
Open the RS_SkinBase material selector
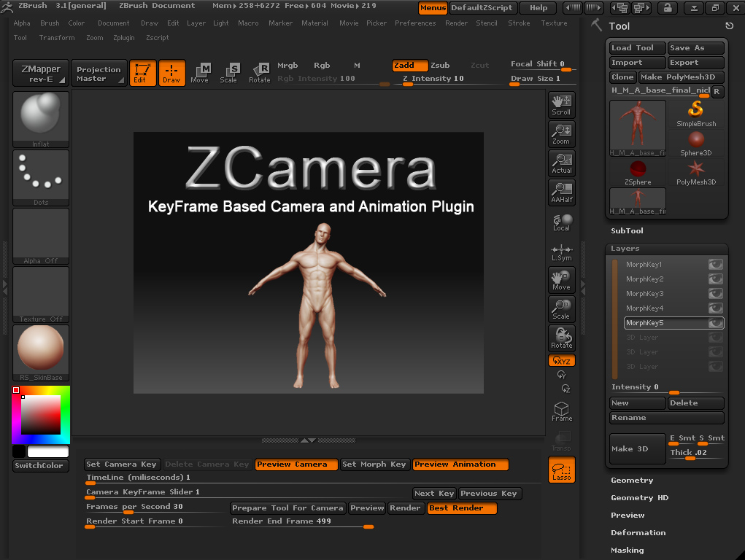41,353
